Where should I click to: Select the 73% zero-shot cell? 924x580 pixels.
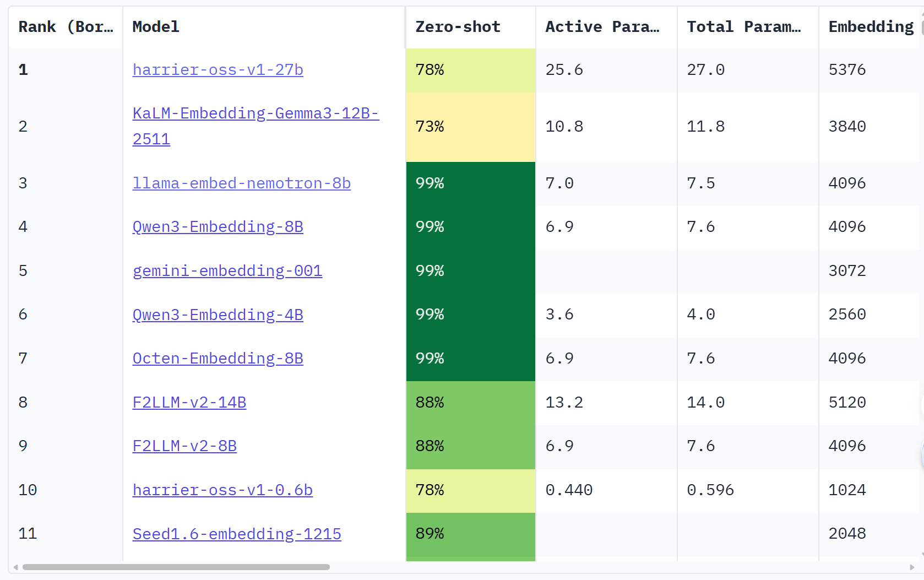(471, 127)
